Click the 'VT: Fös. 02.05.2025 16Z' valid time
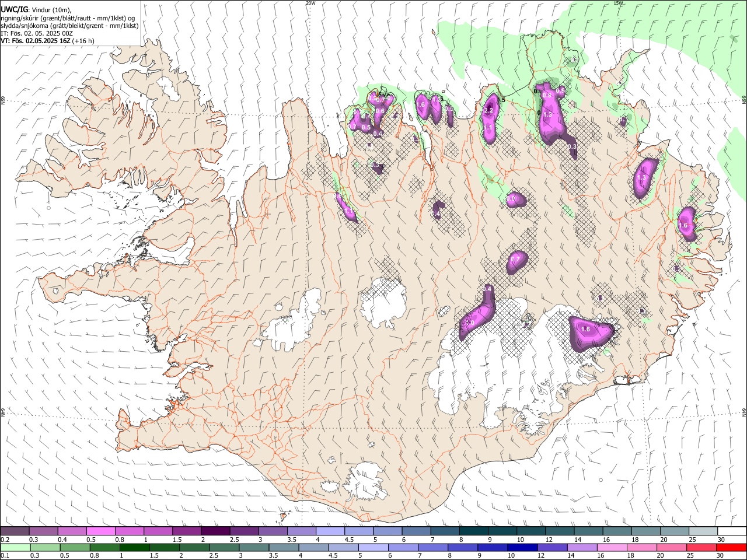The width and height of the screenshot is (747, 560). 36,41
